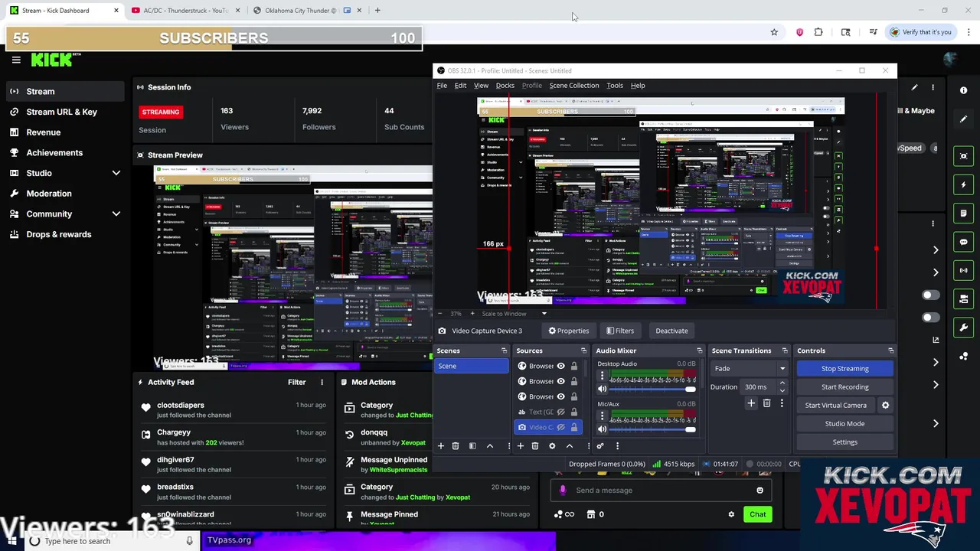
Task: Increase transition duration with up stepper arrow
Action: click(x=782, y=384)
